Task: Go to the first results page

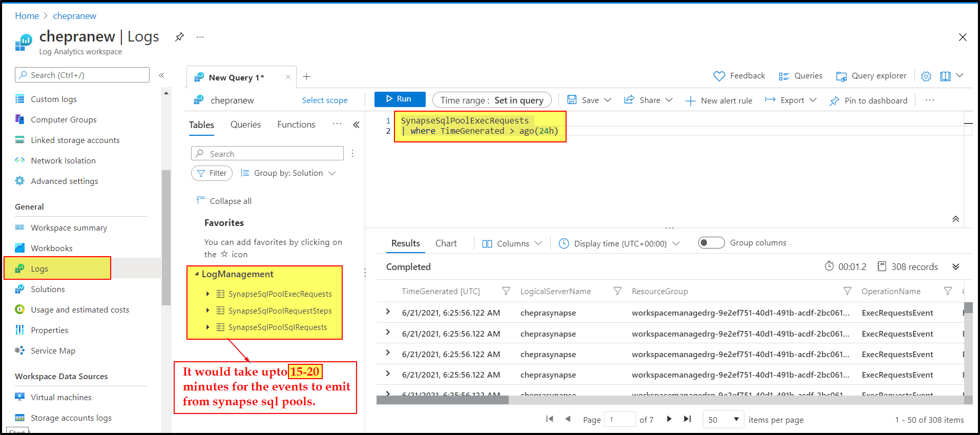Action: pos(549,419)
